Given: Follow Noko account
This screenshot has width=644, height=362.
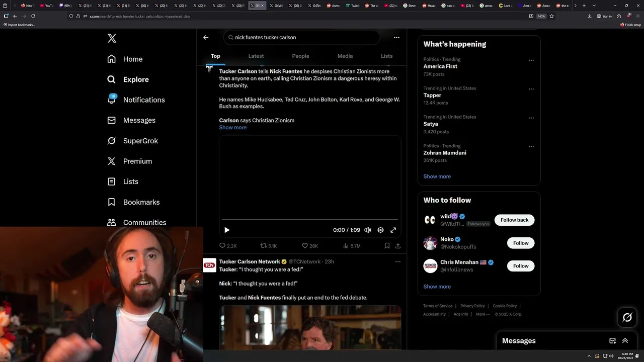Looking at the screenshot, I should pos(521,243).
